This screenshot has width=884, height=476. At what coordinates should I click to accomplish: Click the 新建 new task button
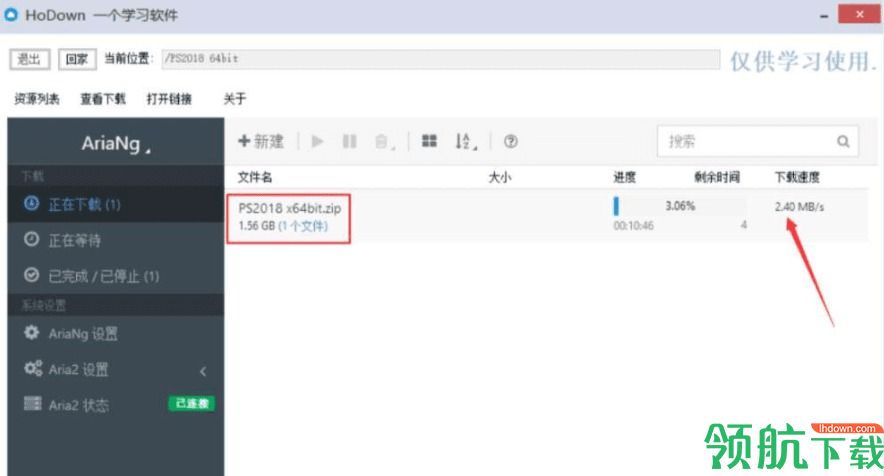click(x=261, y=141)
